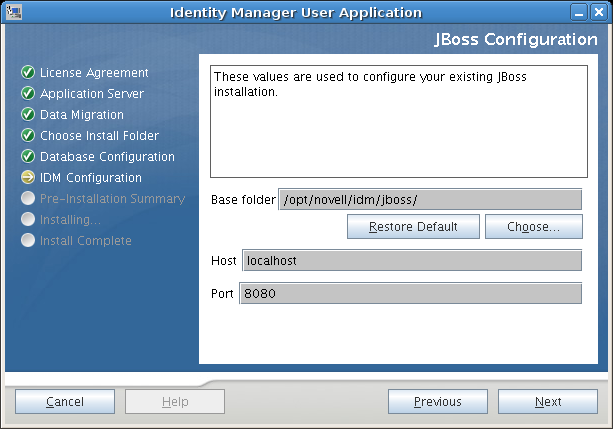Minimize the Identity Manager installer window
The image size is (613, 429).
click(x=581, y=12)
